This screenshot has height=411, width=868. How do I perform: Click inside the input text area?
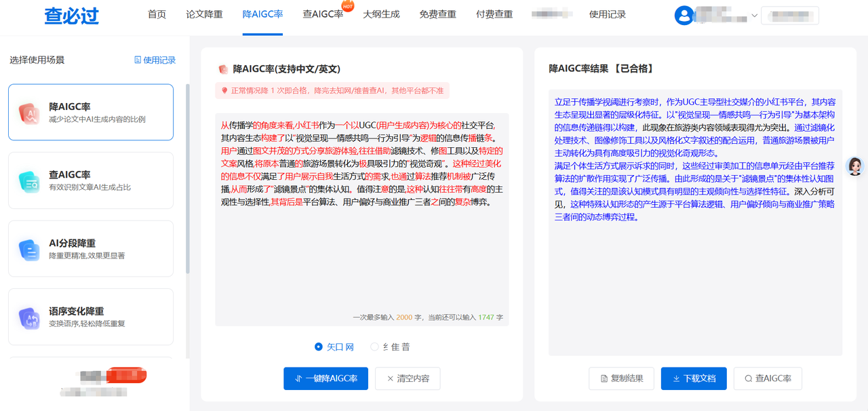tap(361, 219)
